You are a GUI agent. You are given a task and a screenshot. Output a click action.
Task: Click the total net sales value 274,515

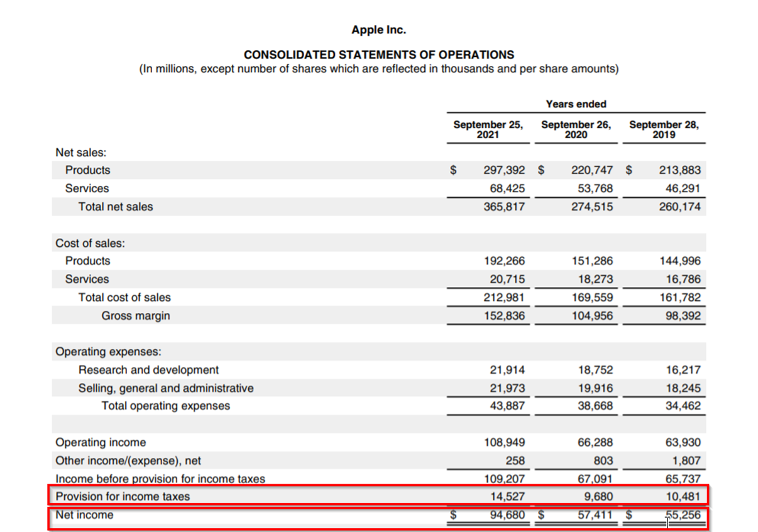pyautogui.click(x=592, y=207)
